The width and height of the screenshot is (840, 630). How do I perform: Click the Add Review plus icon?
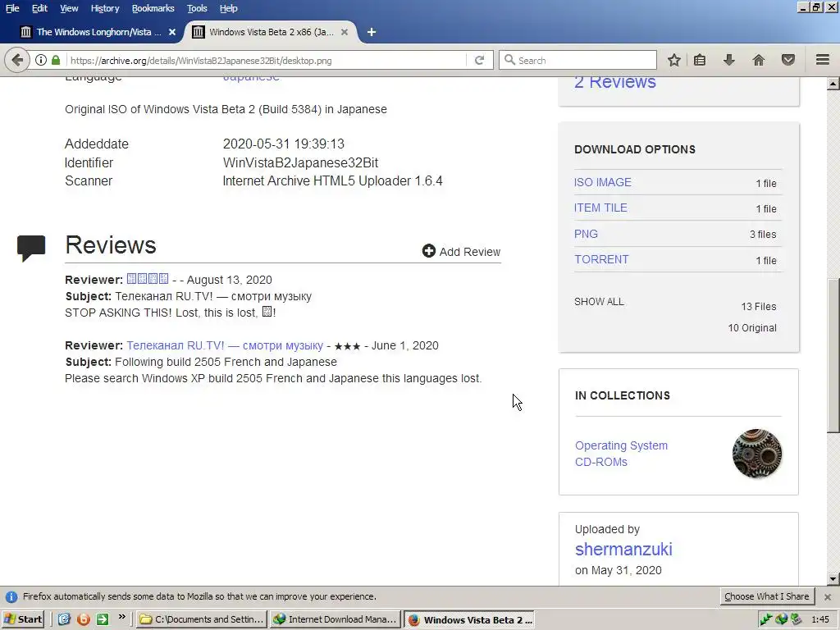(428, 251)
